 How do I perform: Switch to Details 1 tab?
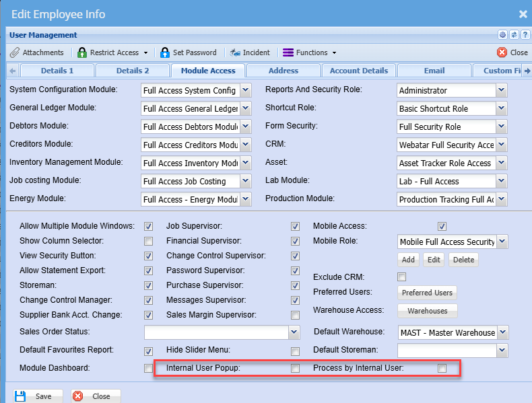click(57, 71)
